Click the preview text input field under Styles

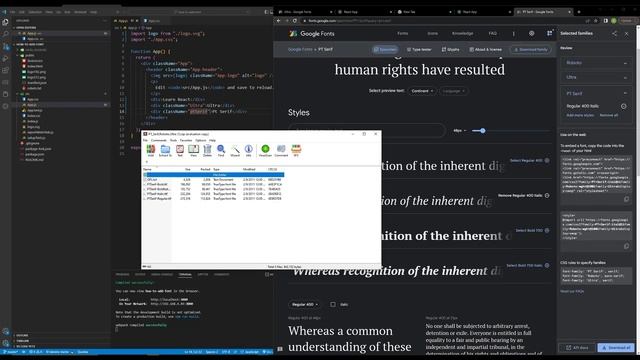click(x=366, y=131)
